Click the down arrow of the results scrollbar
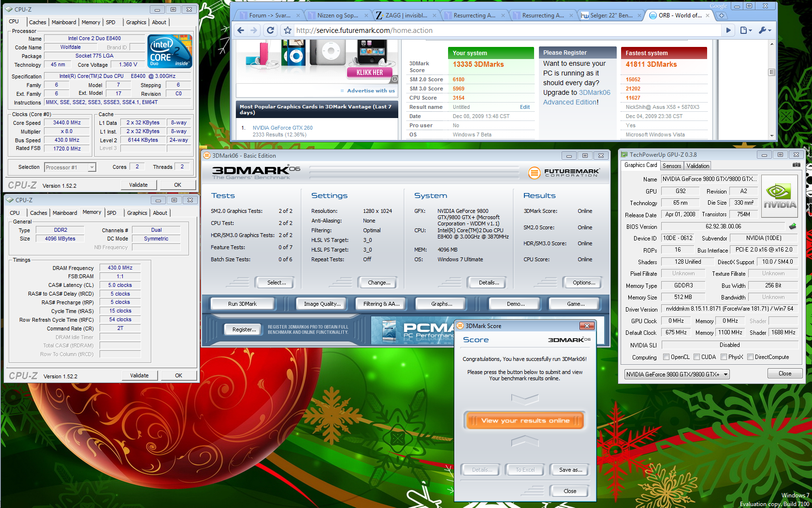This screenshot has height=508, width=812. (771, 136)
